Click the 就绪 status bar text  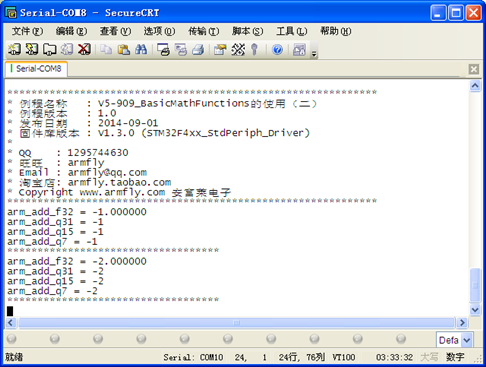pos(14,357)
